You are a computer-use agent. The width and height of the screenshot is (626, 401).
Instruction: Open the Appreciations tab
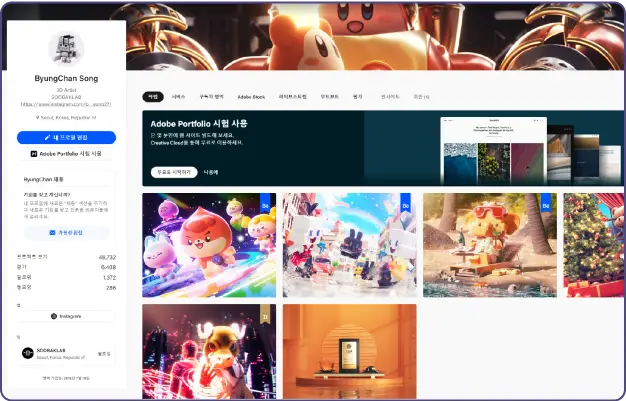(x=358, y=97)
